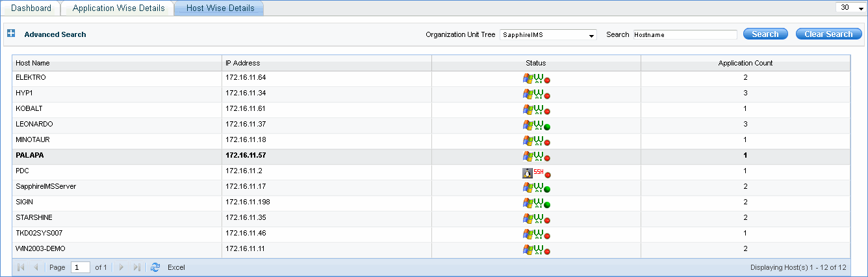This screenshot has width=868, height=277.
Task: Click the WMI icon in the SapphireIMSServer row
Action: click(x=538, y=188)
